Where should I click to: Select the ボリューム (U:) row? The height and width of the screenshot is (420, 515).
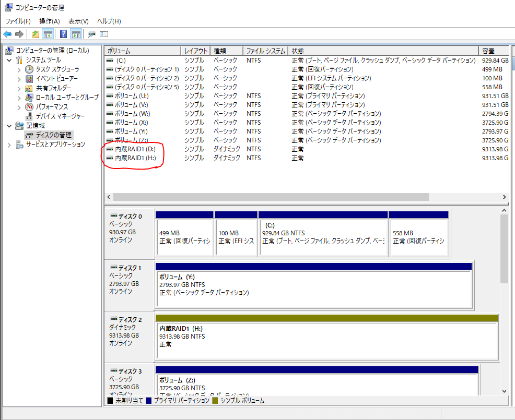[307, 96]
